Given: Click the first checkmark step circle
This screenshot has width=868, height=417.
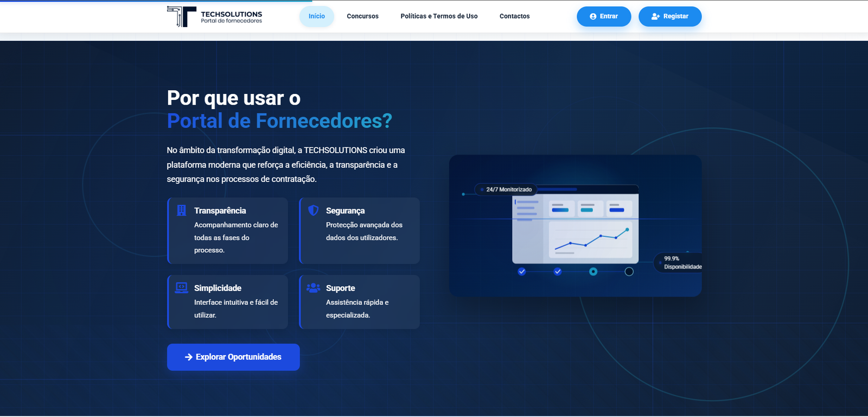Looking at the screenshot, I should point(522,271).
